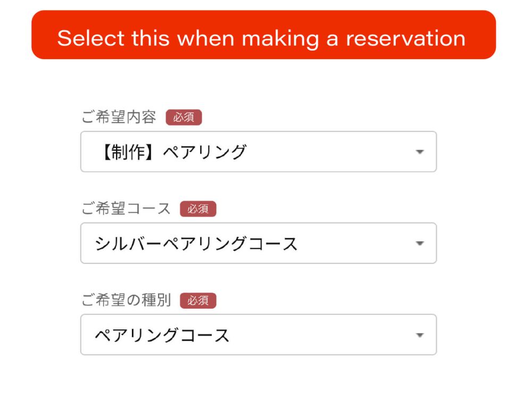
Task: Click the 【制作】 bracketed prefix in the first field
Action: (x=128, y=152)
